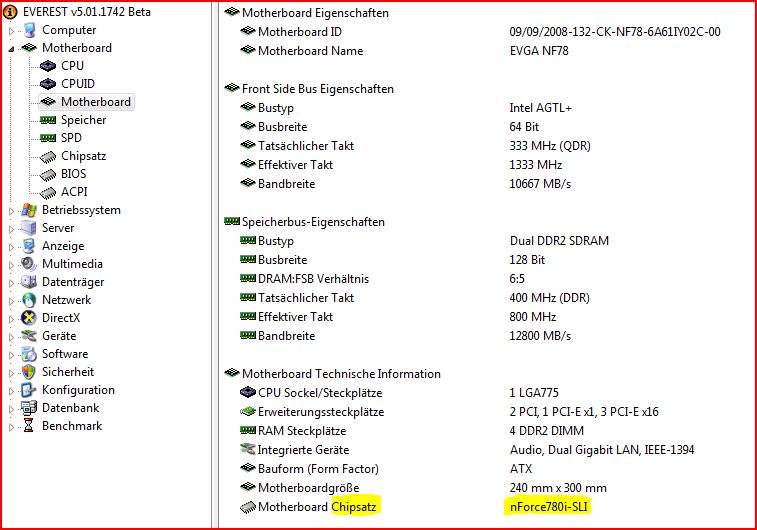Click the Software disc icon
The width and height of the screenshot is (757, 530).
tap(29, 354)
